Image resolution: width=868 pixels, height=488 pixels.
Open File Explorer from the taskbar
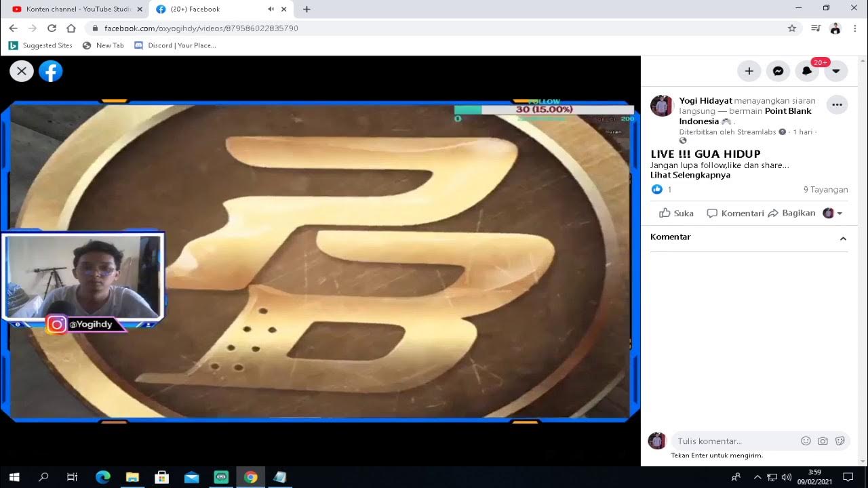tap(132, 477)
